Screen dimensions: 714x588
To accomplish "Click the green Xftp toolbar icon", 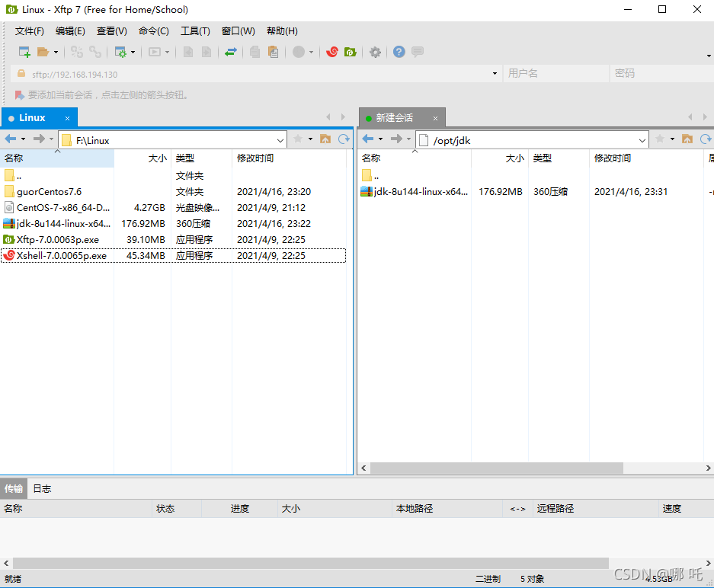I will tap(351, 52).
